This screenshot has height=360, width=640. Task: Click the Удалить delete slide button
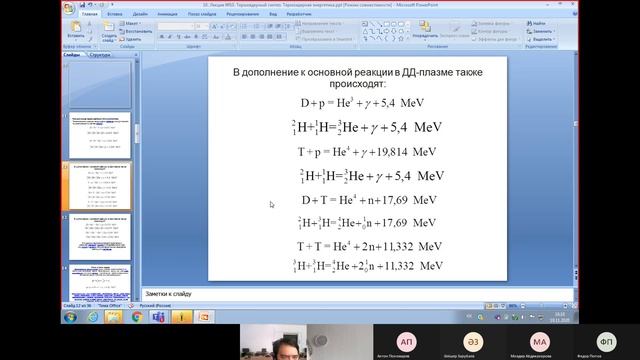pos(131,39)
